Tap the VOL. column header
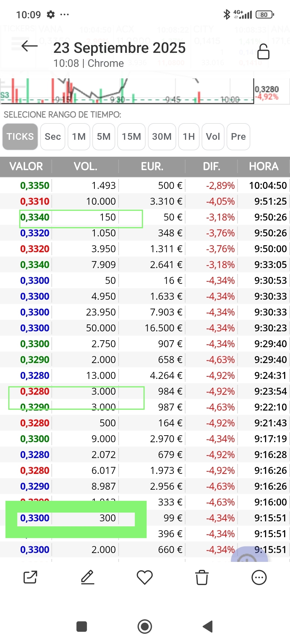 85,166
